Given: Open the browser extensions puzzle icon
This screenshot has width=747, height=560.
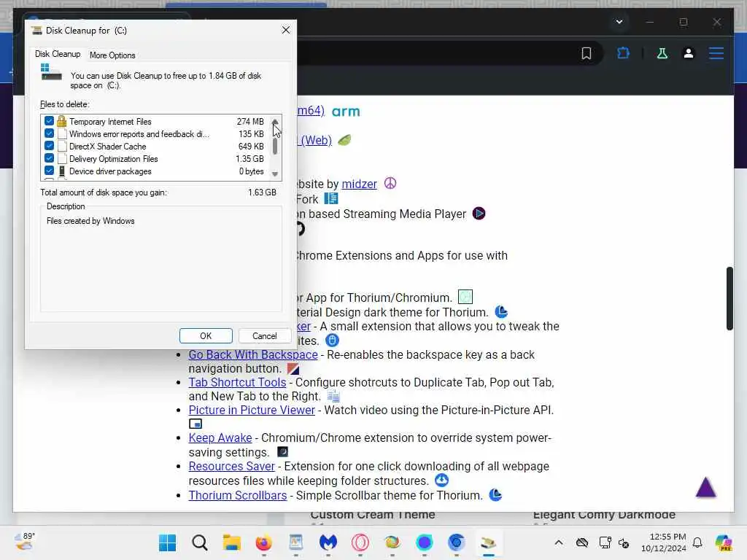Looking at the screenshot, I should tap(623, 53).
